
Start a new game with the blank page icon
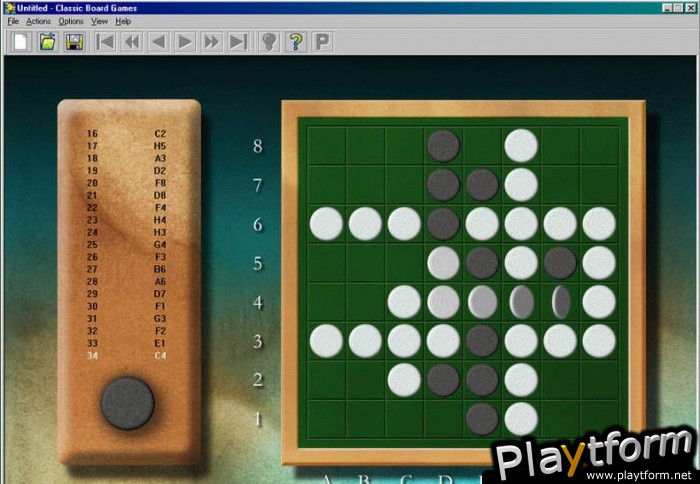[21, 42]
